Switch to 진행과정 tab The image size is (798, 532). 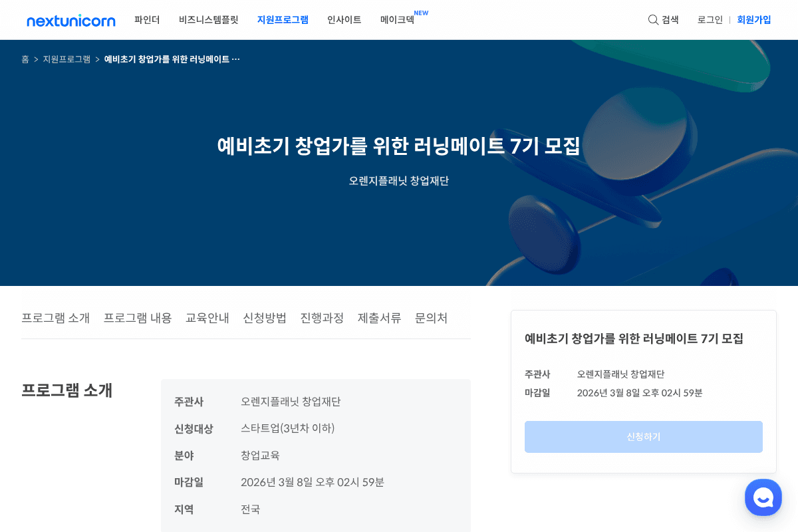[x=322, y=318]
